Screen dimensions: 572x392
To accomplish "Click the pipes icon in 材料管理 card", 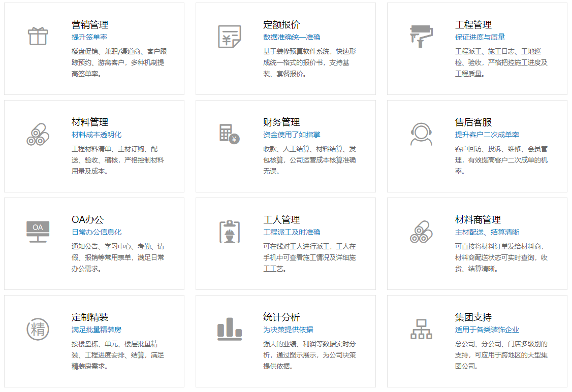I will coord(38,134).
